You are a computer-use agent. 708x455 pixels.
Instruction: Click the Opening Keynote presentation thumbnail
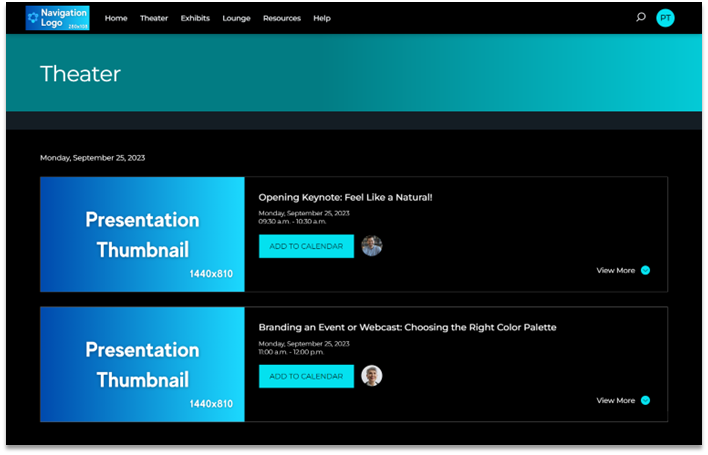142,234
